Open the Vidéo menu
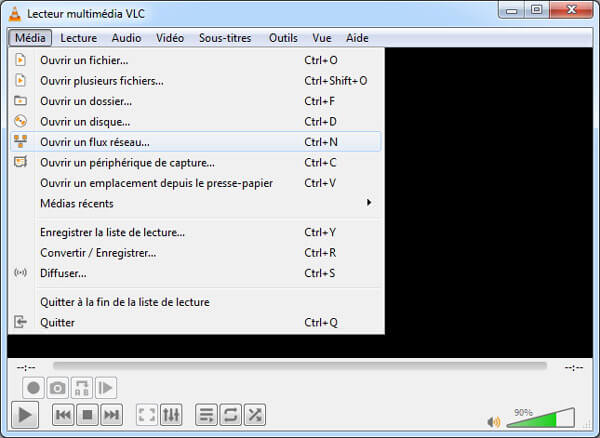 (170, 38)
